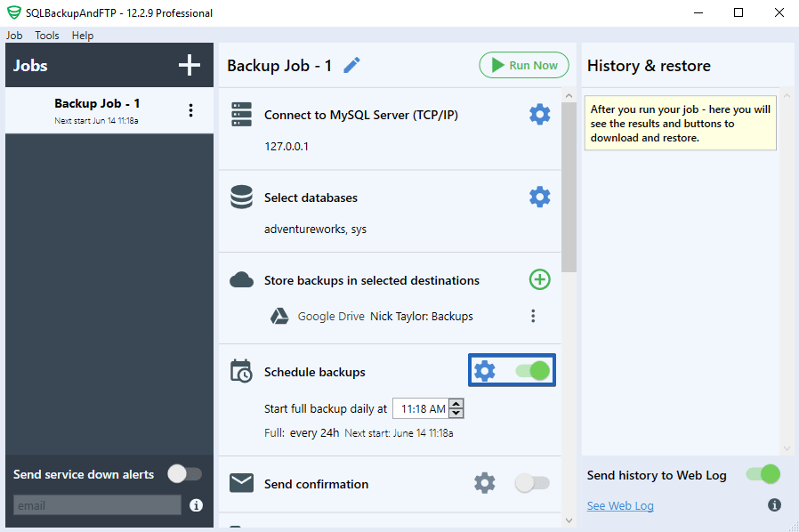Image resolution: width=799 pixels, height=532 pixels.
Task: Click the job steps scrollbar thumb
Action: point(569,187)
